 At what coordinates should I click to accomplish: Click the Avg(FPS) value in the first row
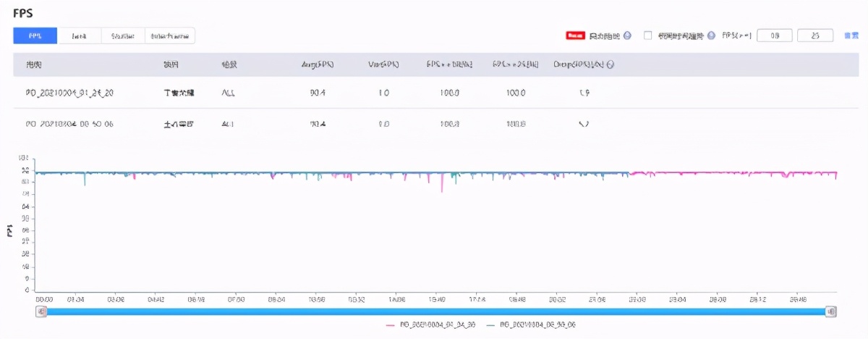pos(318,93)
